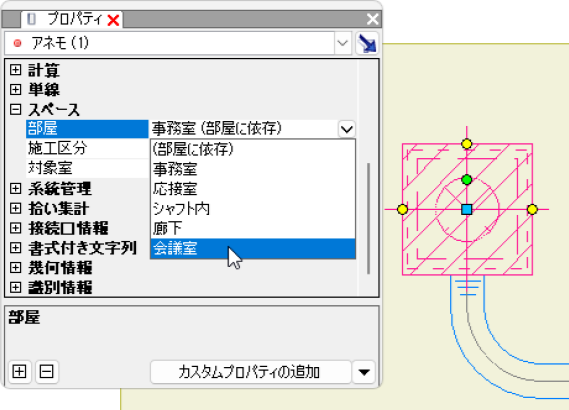Screen dimensions: 569x410
Task: Expand the 計算 property group
Action: pyautogui.click(x=16, y=70)
